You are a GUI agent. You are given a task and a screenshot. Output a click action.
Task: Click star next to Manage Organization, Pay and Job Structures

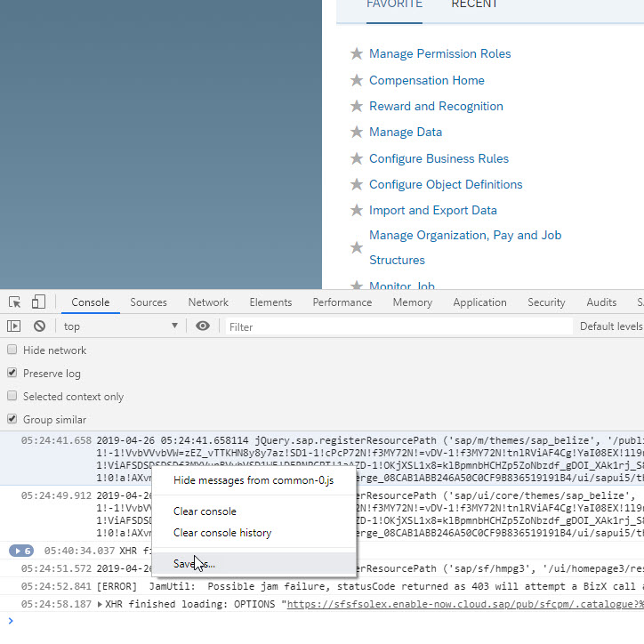pyautogui.click(x=357, y=247)
